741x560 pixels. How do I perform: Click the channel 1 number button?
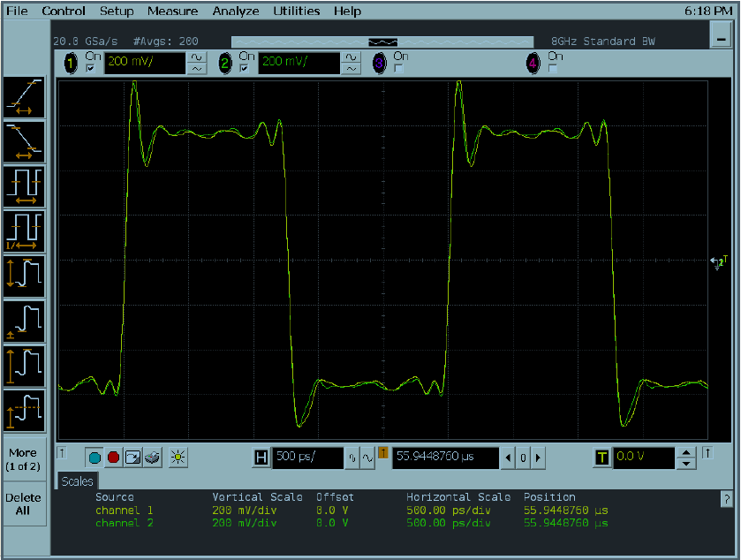pyautogui.click(x=71, y=63)
